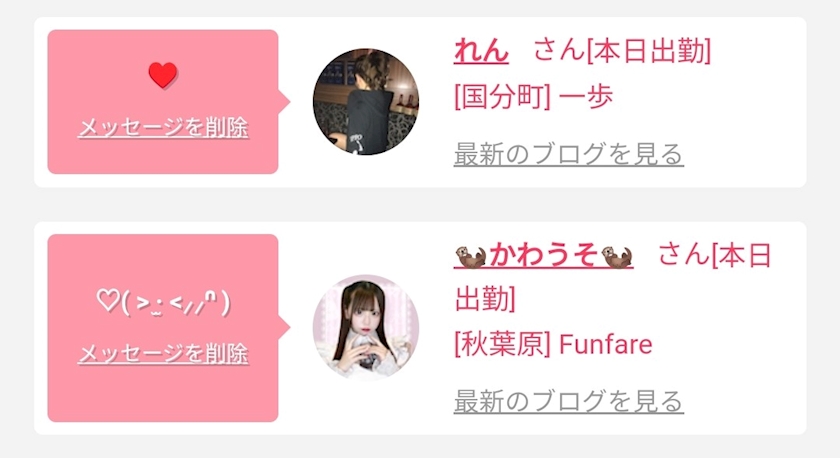This screenshot has height=458, width=840.
Task: Click れん's さん[本日出勤] status text
Action: tap(622, 51)
